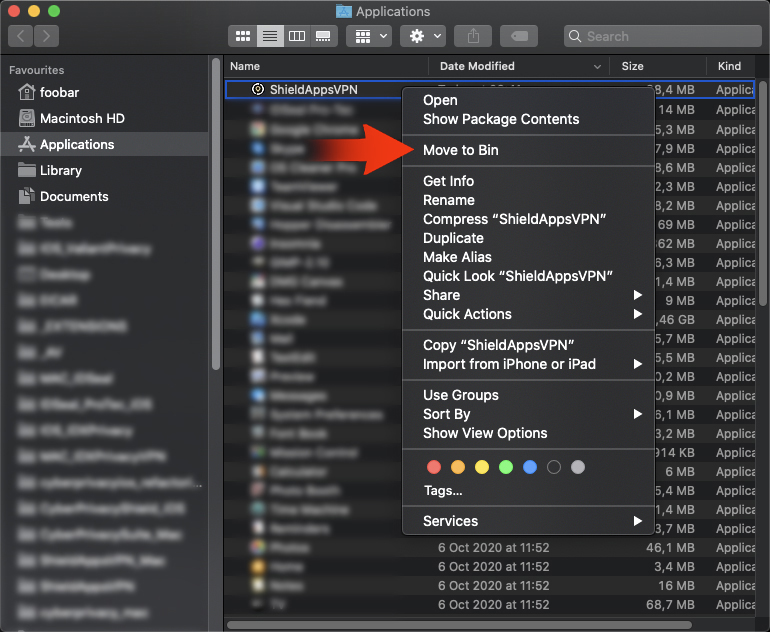Open the Action gear dropdown menu
Image resolution: width=770 pixels, height=632 pixels.
tap(423, 36)
